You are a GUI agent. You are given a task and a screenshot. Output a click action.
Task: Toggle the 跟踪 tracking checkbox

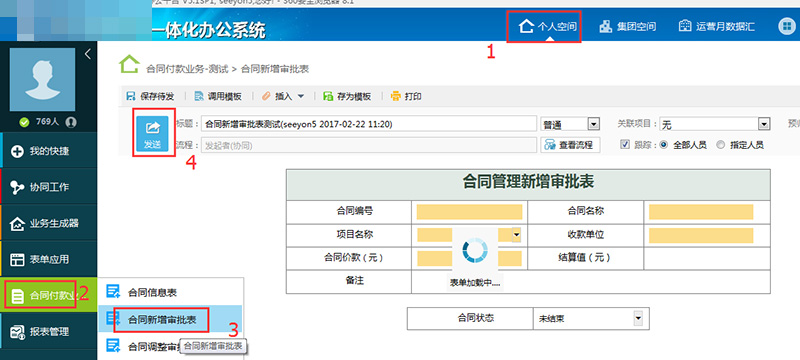click(624, 144)
